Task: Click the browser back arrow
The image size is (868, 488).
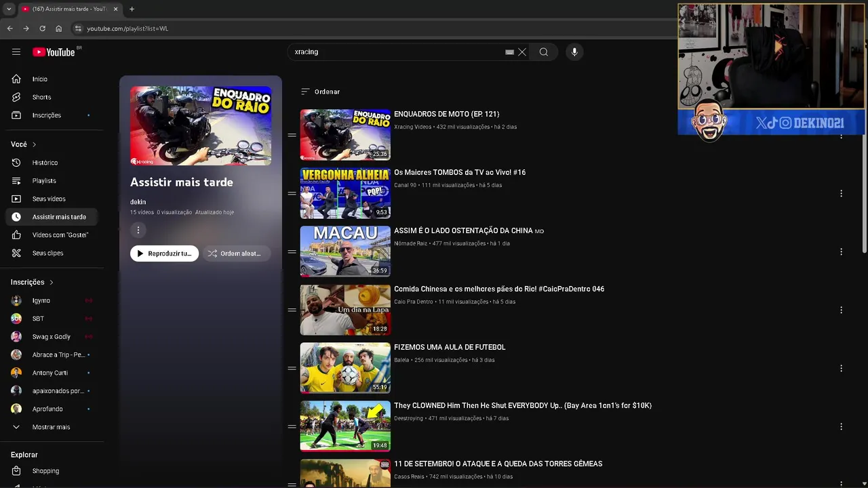Action: click(9, 28)
